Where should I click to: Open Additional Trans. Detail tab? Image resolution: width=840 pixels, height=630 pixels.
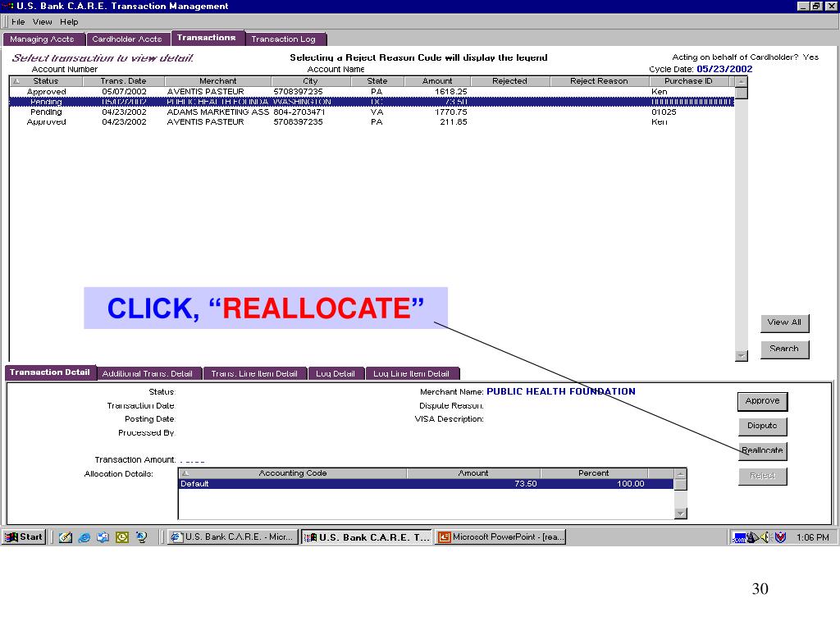tap(148, 373)
